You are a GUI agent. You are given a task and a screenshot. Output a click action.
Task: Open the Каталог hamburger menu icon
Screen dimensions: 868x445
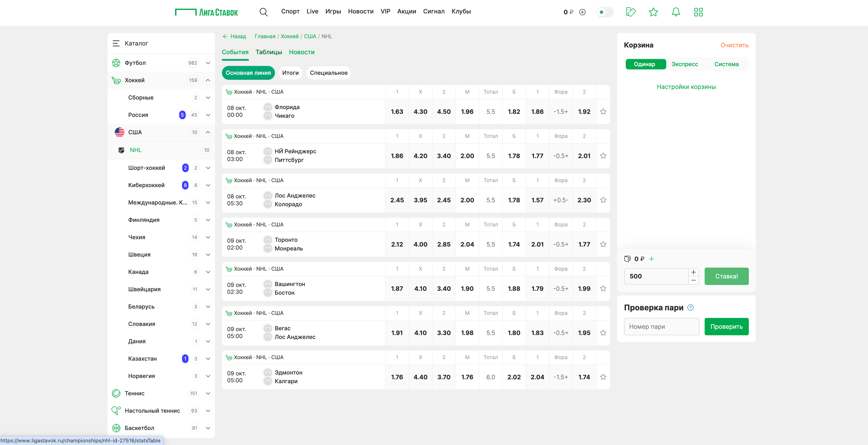click(116, 43)
